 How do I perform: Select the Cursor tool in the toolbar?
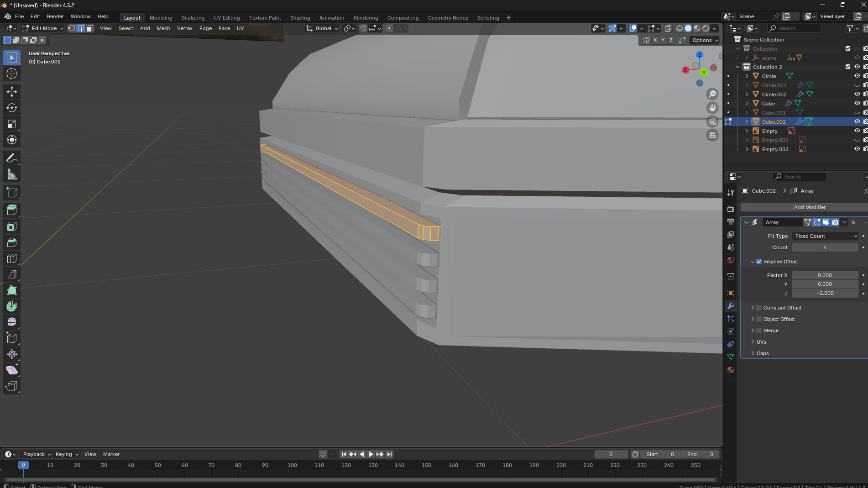click(12, 73)
